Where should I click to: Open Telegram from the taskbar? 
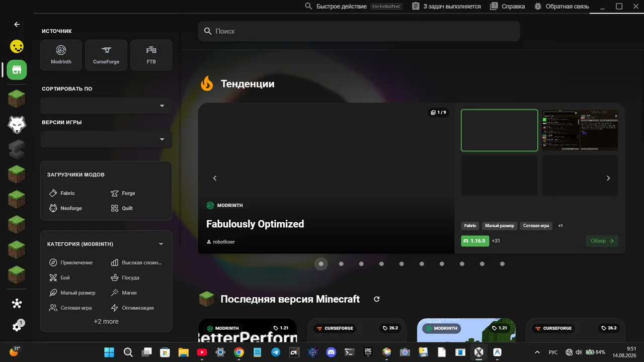click(x=276, y=352)
